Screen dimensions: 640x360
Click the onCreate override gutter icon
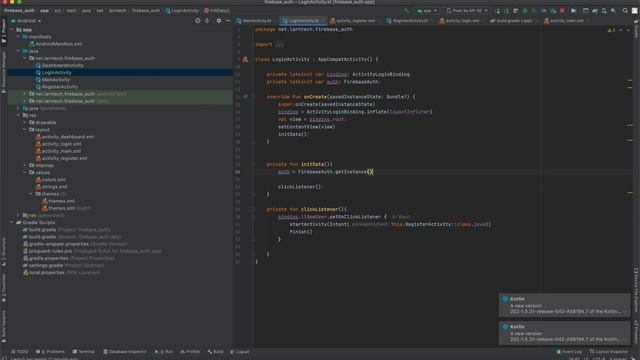pyautogui.click(x=245, y=97)
